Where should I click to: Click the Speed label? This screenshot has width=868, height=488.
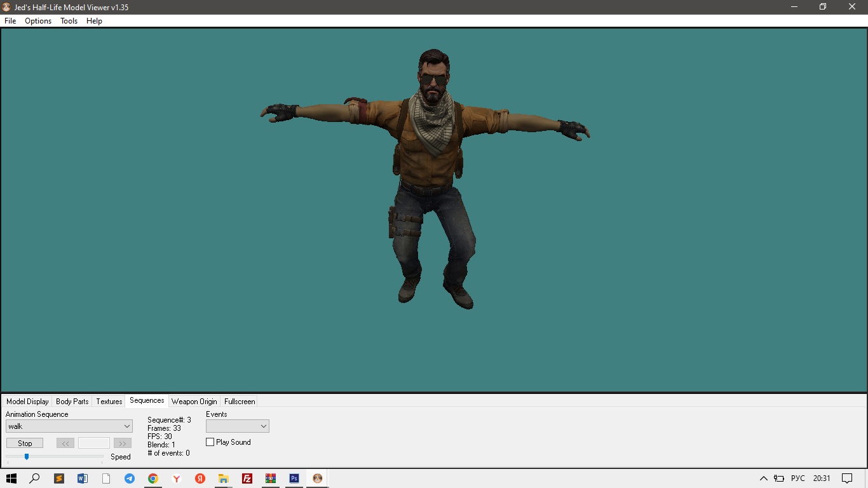[121, 457]
